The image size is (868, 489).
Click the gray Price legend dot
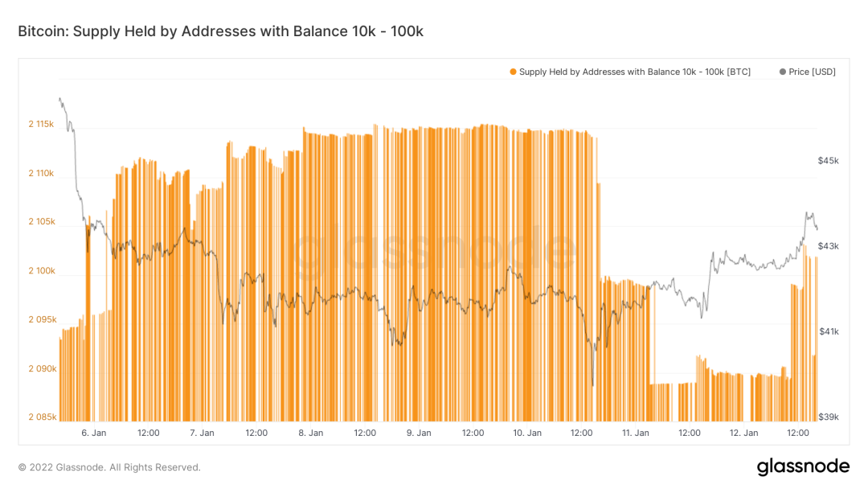783,72
